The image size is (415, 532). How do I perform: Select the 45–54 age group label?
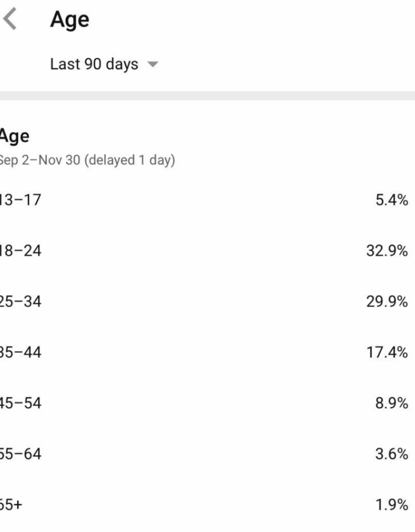tap(20, 403)
